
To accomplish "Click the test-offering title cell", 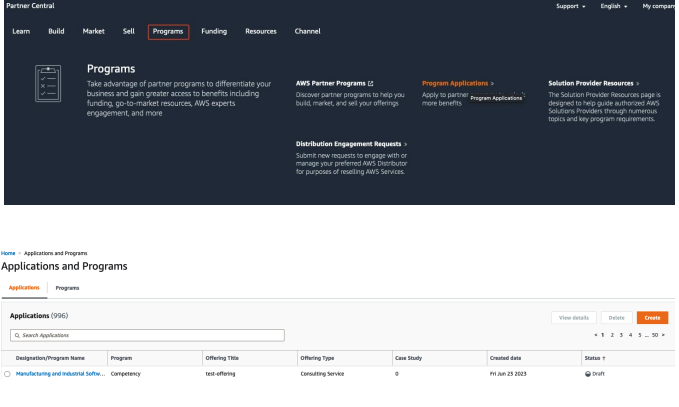I will point(220,374).
